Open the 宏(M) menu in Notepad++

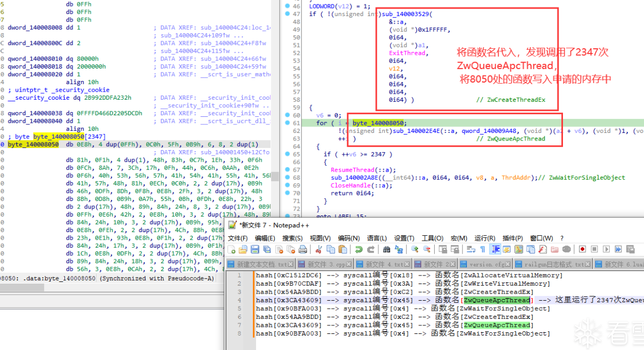click(459, 238)
